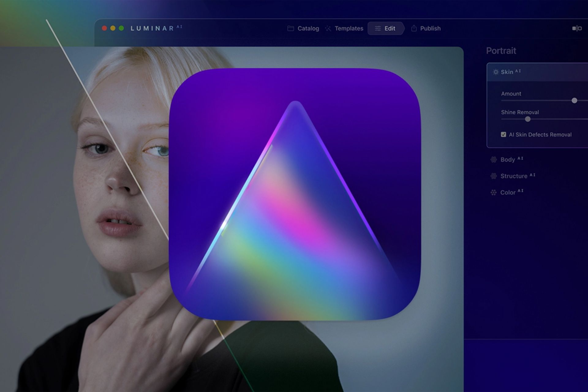
Task: Expand the Body AI section
Action: 507,160
